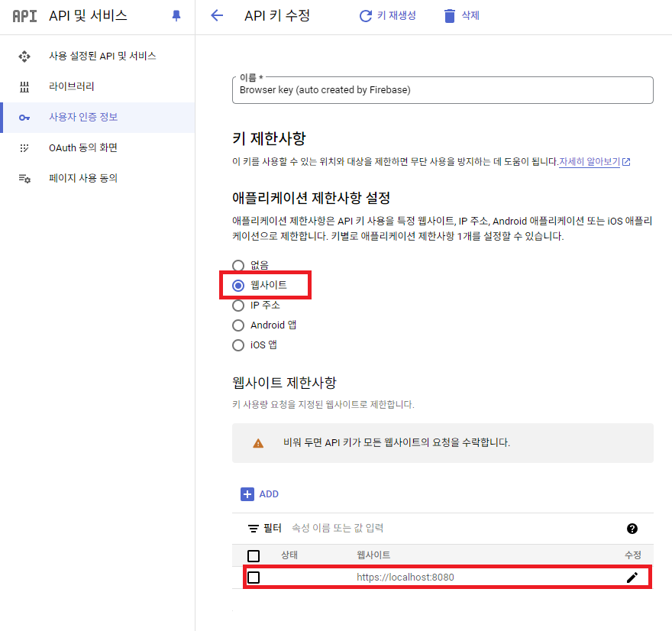The width and height of the screenshot is (672, 631).
Task: Click the 키 제한사항 heading
Action: (269, 138)
